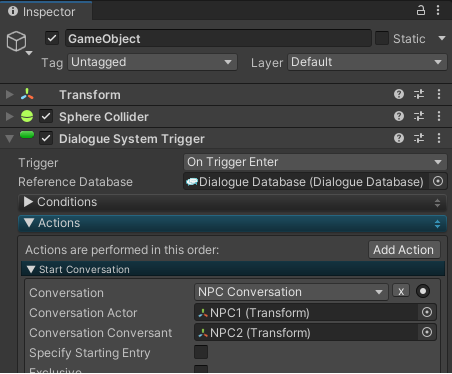Collapse the Start Conversation section
452x374 pixels.
tap(31, 269)
